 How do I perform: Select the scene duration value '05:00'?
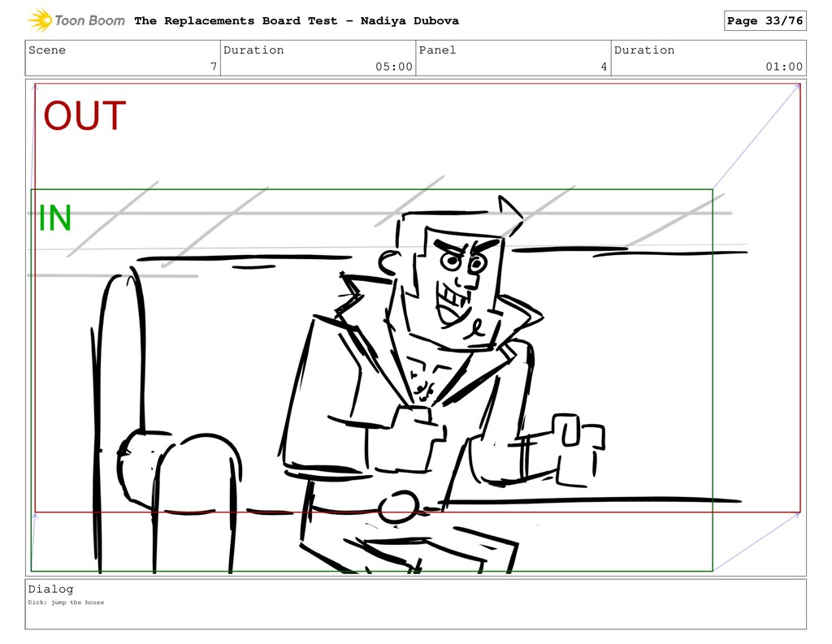tap(394, 67)
